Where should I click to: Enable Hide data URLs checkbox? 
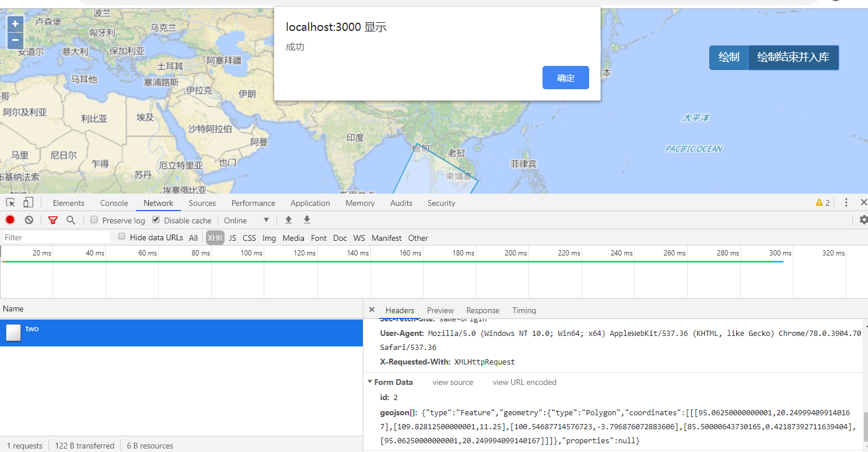tap(122, 237)
